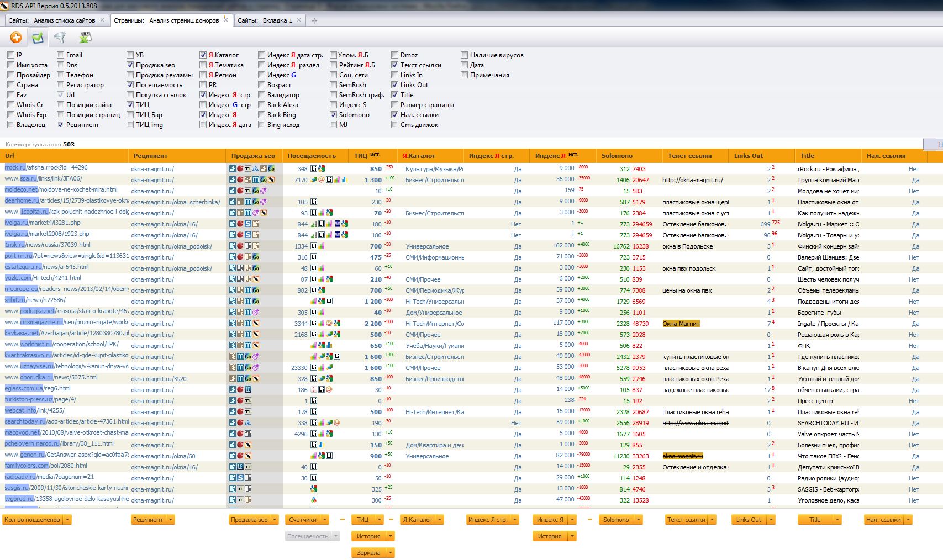Add a new tab with the plus icon
The height and width of the screenshot is (560, 943).
pyautogui.click(x=314, y=21)
